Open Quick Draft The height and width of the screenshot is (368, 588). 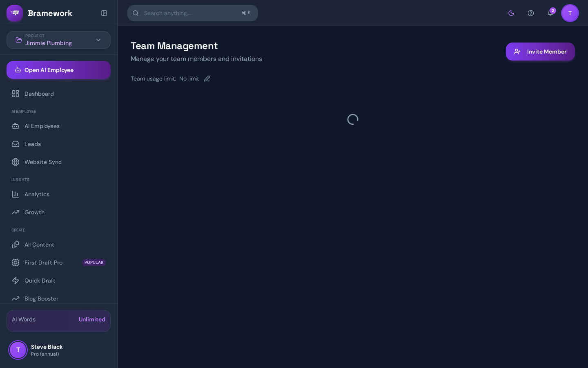click(58, 280)
